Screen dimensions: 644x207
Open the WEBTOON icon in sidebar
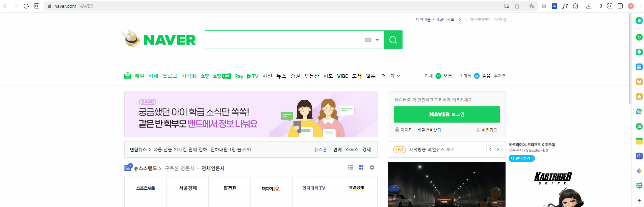(x=639, y=185)
